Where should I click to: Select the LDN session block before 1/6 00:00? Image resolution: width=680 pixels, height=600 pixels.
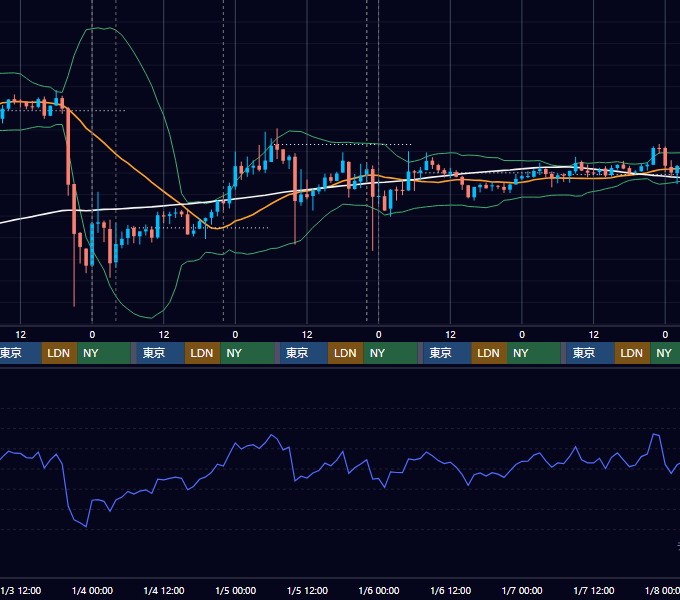[x=346, y=353]
